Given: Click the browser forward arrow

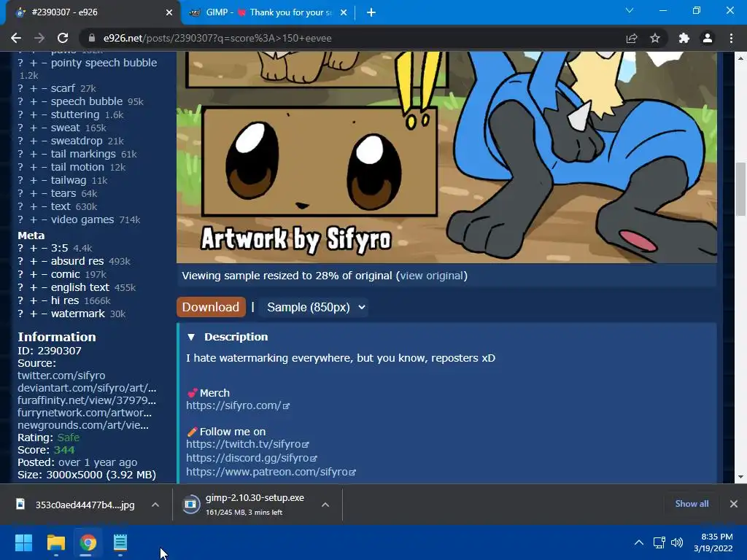Looking at the screenshot, I should coord(39,38).
